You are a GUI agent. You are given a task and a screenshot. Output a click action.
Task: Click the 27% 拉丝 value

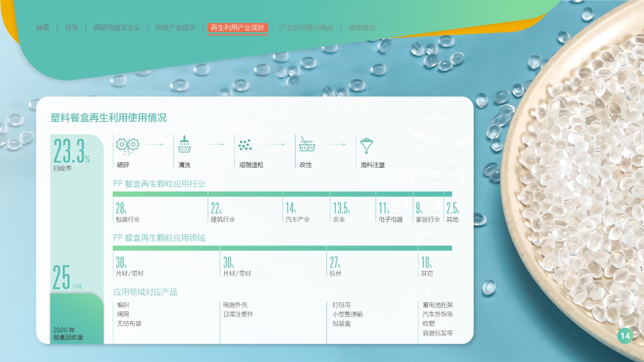tap(335, 263)
